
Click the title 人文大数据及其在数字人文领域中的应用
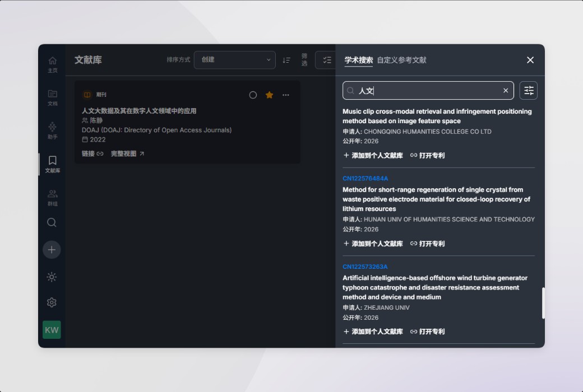139,111
